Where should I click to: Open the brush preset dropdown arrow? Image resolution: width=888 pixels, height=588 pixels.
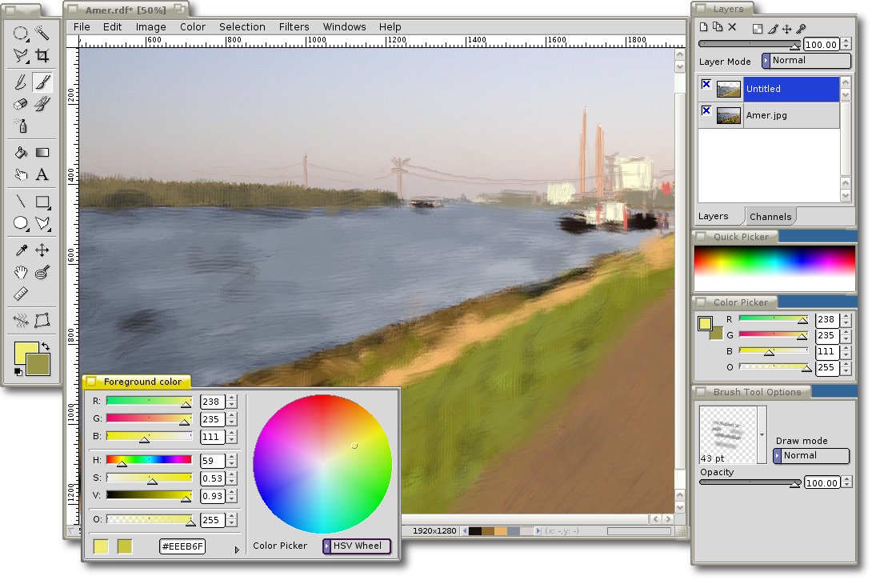coord(762,434)
